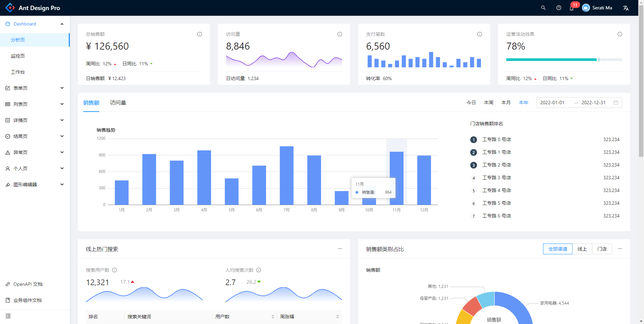Expand the 结果页 submenu chevron
Image resolution: width=644 pixels, height=324 pixels.
62,136
